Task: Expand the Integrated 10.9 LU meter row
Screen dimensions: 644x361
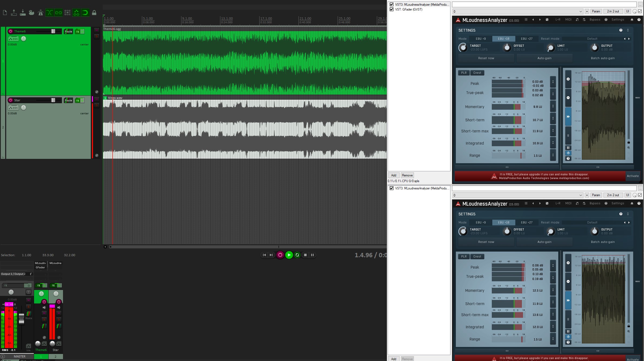Action: pos(553,143)
